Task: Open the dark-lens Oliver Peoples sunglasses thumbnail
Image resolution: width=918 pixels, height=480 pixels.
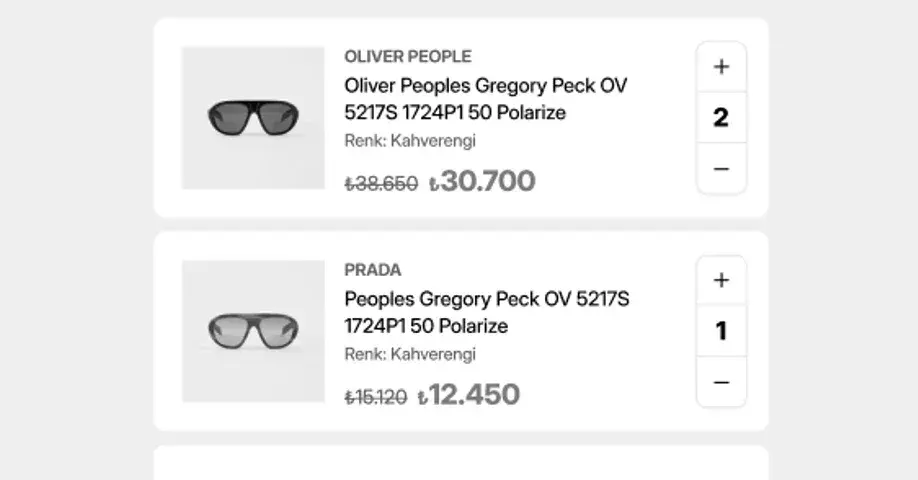Action: coord(253,118)
